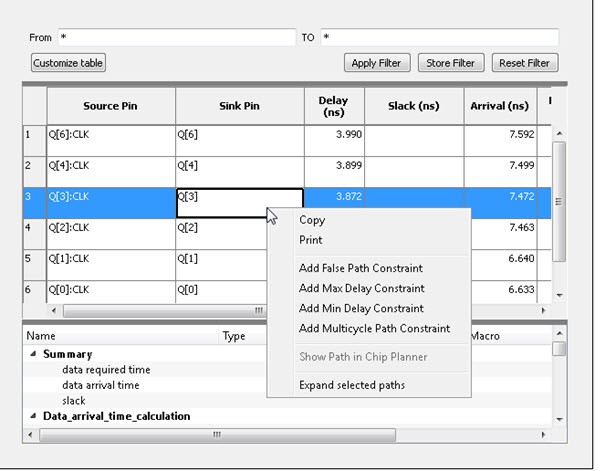Sort by the Source Pin column header
Viewport: 600px width, 471px height.
click(x=110, y=106)
